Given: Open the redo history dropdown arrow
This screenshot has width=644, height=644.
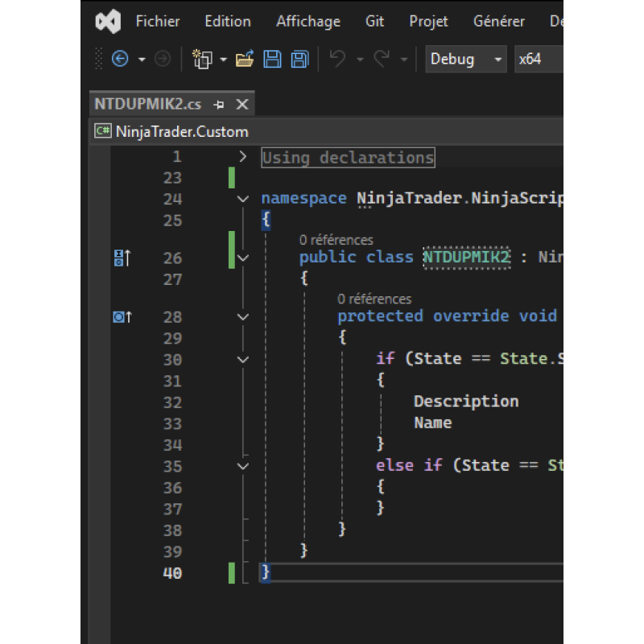Looking at the screenshot, I should tap(404, 59).
